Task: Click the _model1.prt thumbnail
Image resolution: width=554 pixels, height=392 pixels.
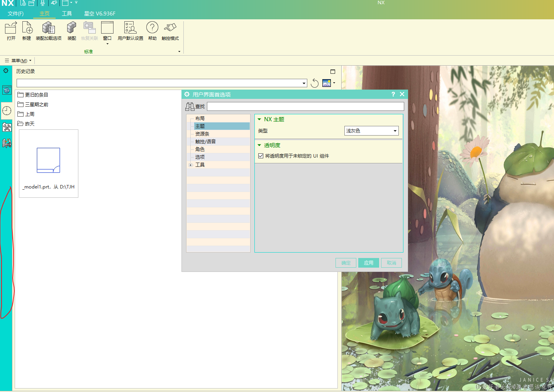Action: (x=49, y=163)
